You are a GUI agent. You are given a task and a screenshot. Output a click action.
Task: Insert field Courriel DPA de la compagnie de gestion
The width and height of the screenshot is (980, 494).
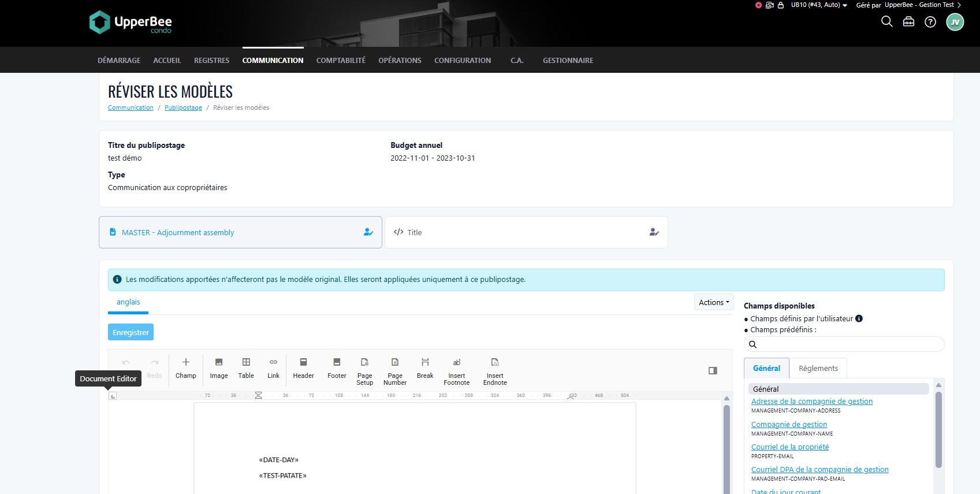(819, 470)
